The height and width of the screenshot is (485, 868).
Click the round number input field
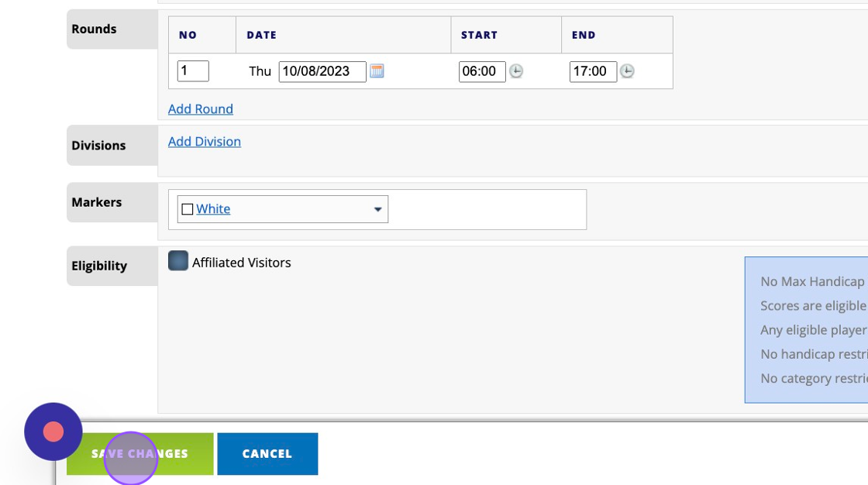[193, 71]
